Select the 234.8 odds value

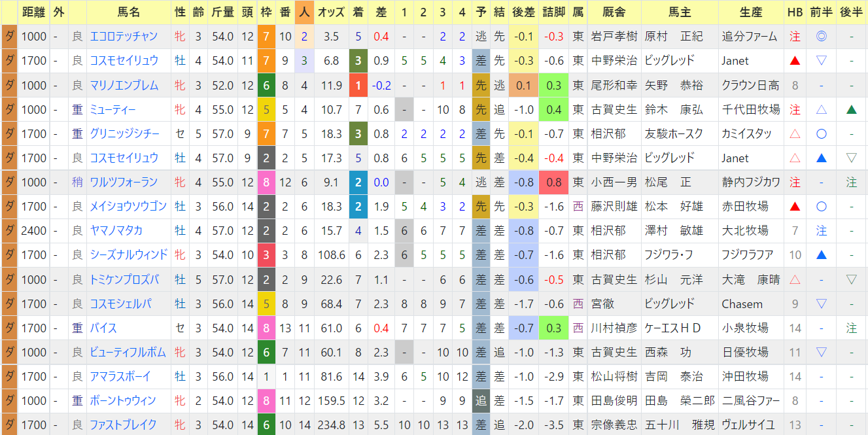[332, 425]
